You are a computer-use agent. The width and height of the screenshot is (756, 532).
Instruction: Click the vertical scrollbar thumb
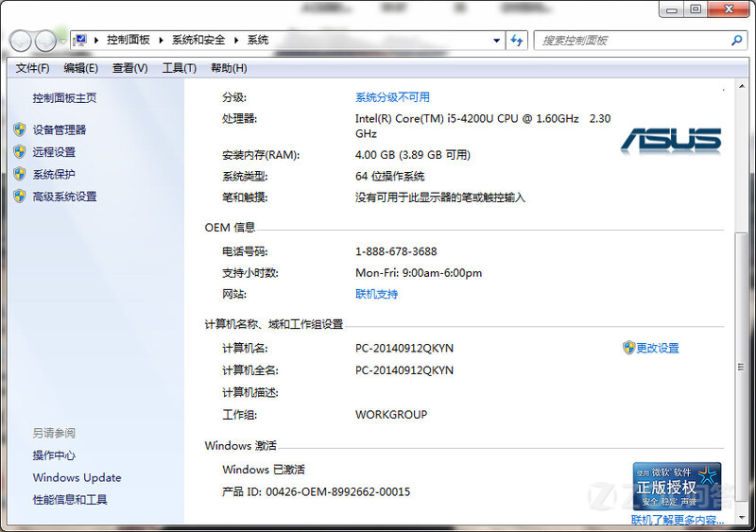[742, 368]
